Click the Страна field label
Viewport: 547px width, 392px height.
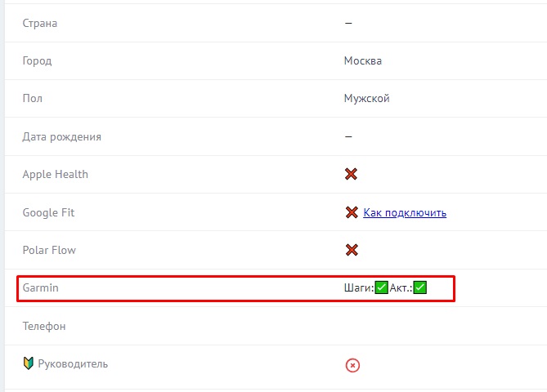[x=39, y=23]
